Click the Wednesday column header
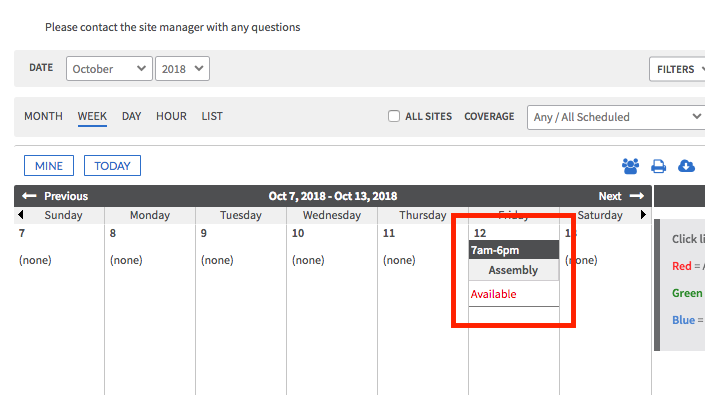This screenshot has width=705, height=395. point(332,215)
